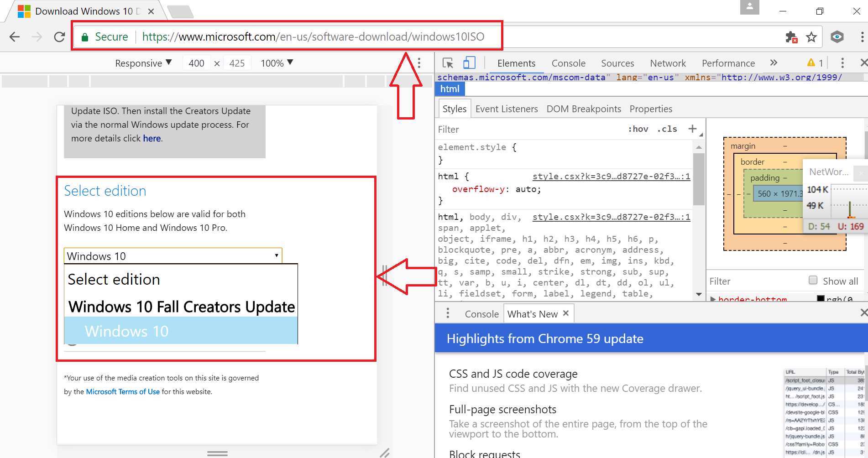
Task: Select the What's New drawer tab
Action: [x=533, y=314]
